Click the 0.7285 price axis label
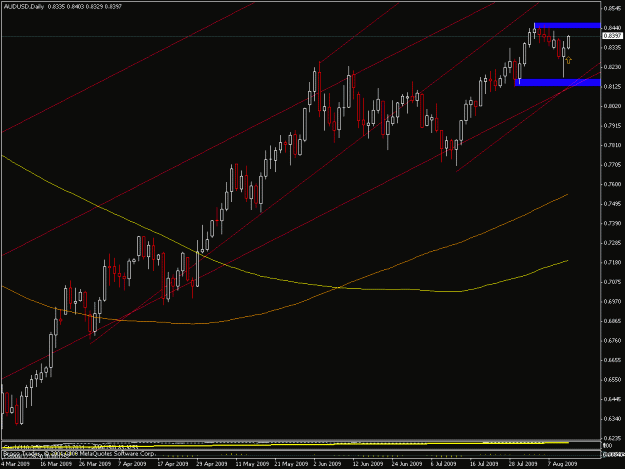The image size is (625, 469). pos(612,243)
